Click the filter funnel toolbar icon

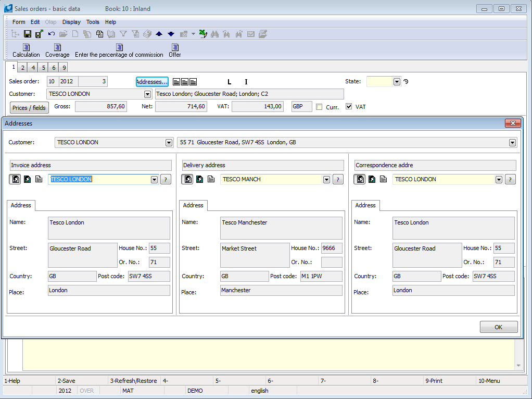[123, 34]
